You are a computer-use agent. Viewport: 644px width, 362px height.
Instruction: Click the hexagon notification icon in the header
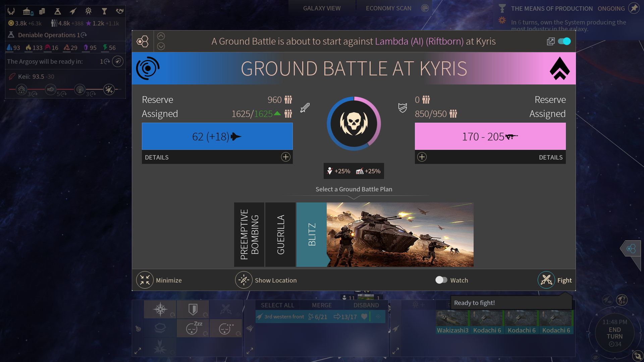point(143,41)
